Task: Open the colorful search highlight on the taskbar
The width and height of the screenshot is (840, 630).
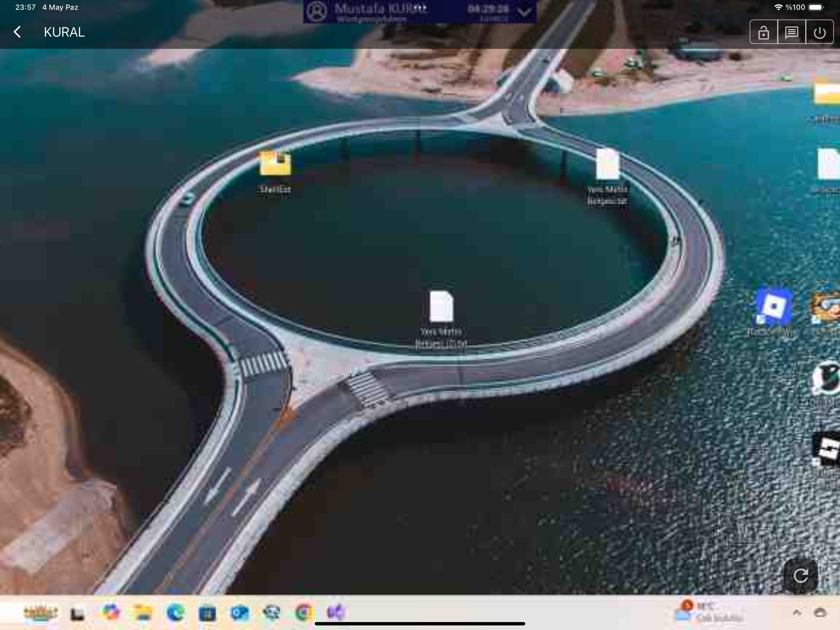Action: 40,613
